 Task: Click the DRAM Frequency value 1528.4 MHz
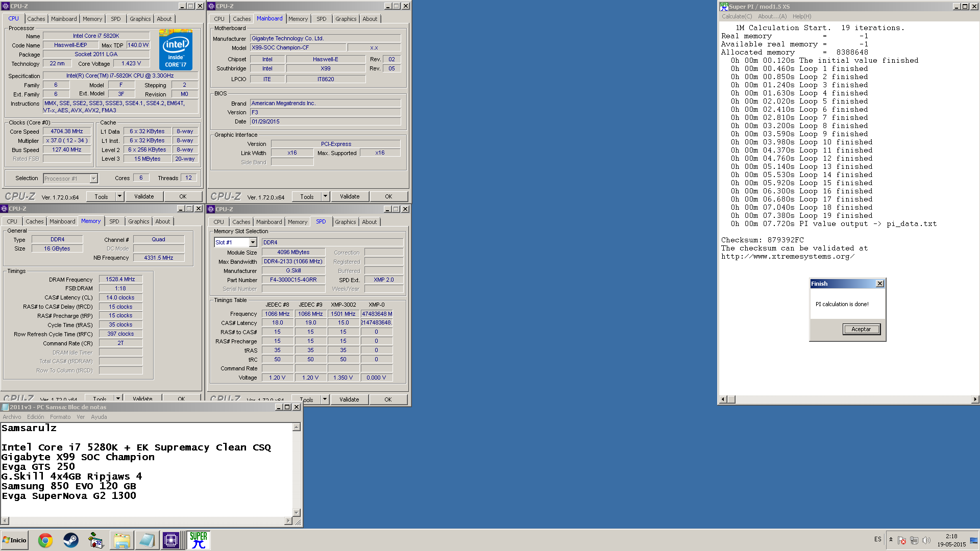click(120, 279)
